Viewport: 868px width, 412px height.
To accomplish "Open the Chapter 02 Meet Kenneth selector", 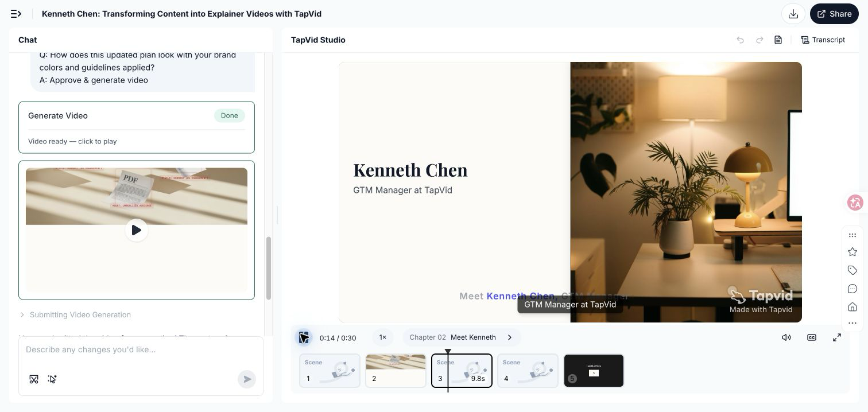I will (461, 337).
